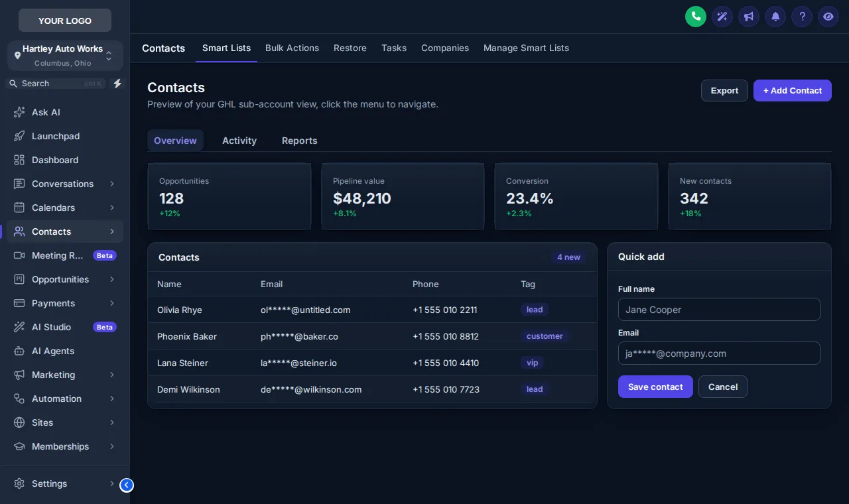Click the customer tag on Phoenix Baker
Image resolution: width=849 pixels, height=504 pixels.
(545, 336)
